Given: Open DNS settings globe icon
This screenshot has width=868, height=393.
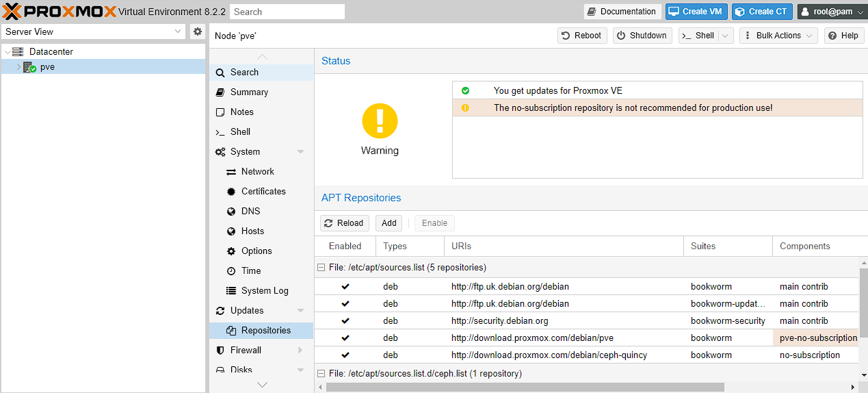Looking at the screenshot, I should tap(231, 212).
